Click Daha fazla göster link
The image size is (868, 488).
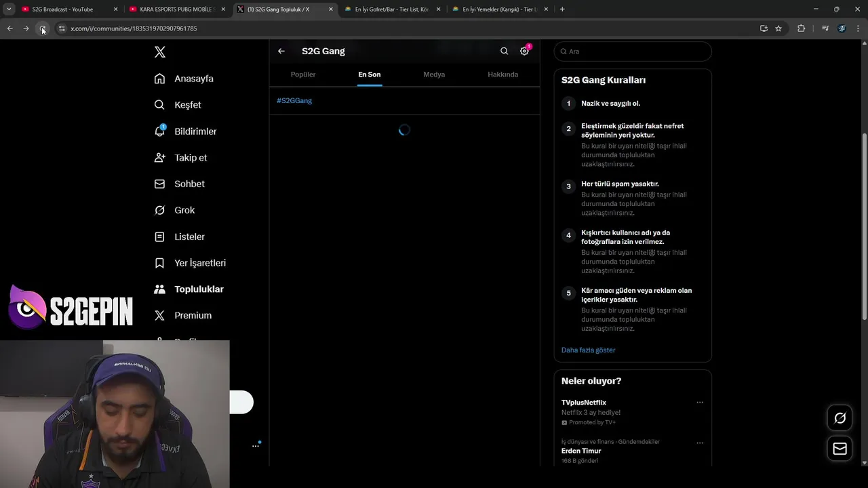[588, 350]
